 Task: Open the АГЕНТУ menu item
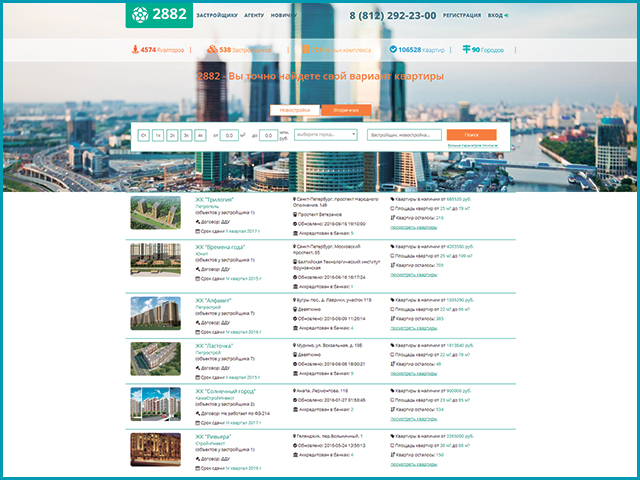[254, 16]
